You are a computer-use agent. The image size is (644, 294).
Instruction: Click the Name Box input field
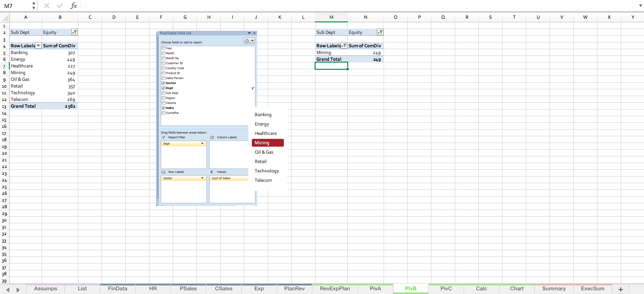coord(16,5)
